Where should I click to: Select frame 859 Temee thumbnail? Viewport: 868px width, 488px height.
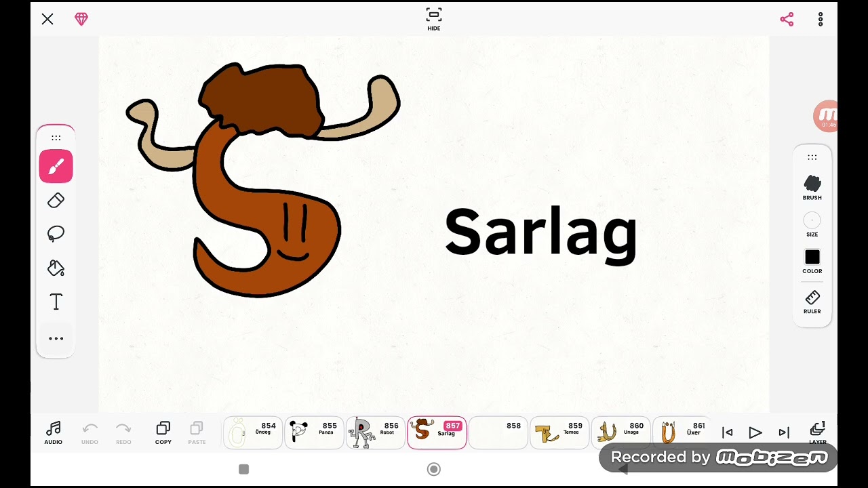point(559,432)
